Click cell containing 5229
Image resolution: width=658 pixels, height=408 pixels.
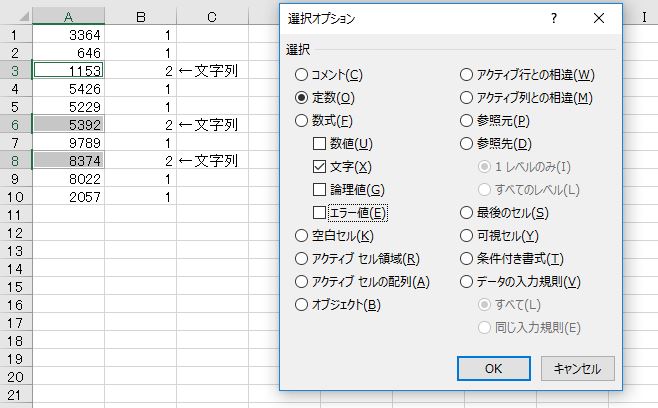(68, 107)
